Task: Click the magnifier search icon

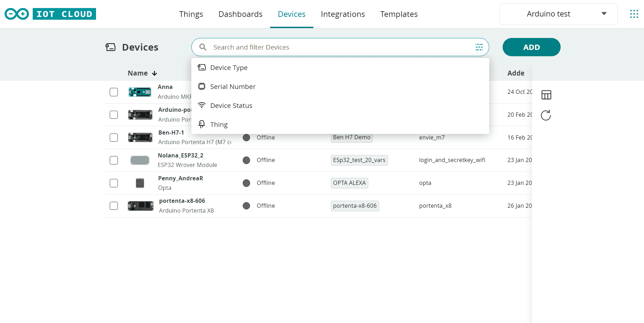Action: [x=203, y=47]
